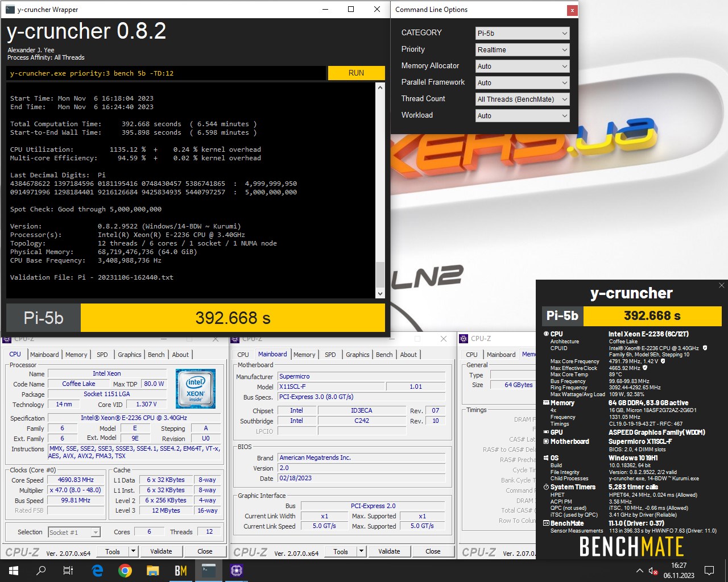Click the yellow 392.668 s result bar
This screenshot has width=728, height=582.
point(233,318)
